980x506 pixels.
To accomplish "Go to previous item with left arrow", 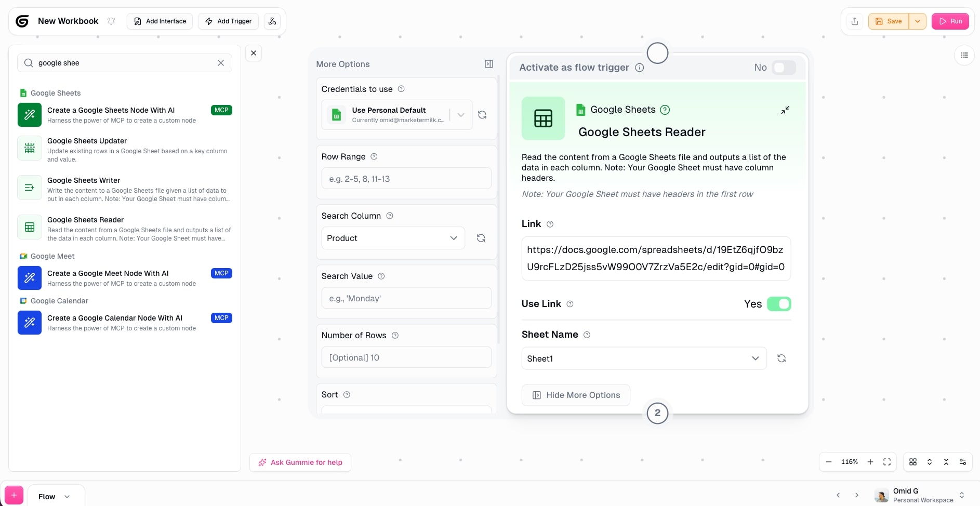I will click(x=838, y=495).
